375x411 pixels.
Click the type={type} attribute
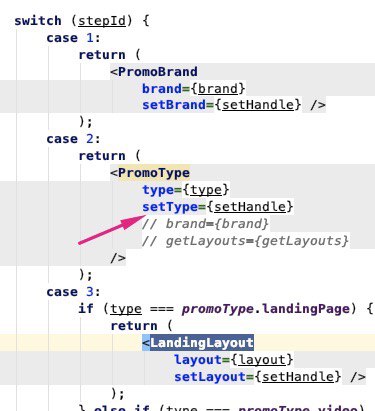[x=186, y=190]
